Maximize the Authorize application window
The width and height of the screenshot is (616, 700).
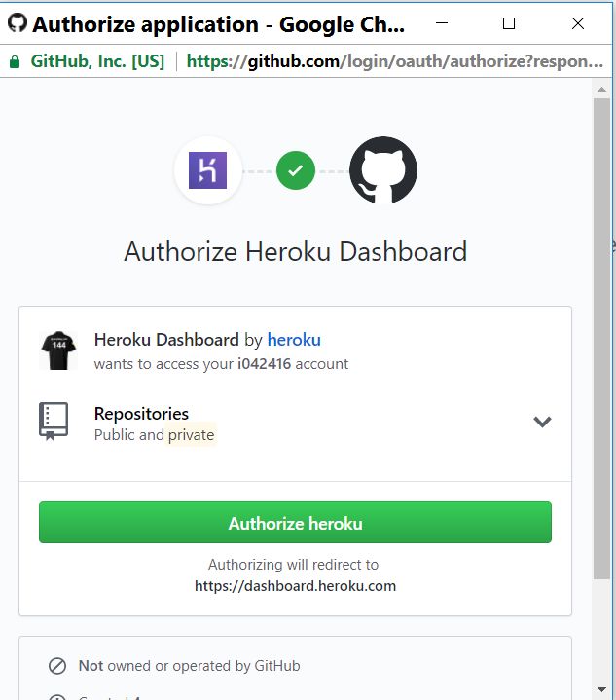click(x=509, y=23)
